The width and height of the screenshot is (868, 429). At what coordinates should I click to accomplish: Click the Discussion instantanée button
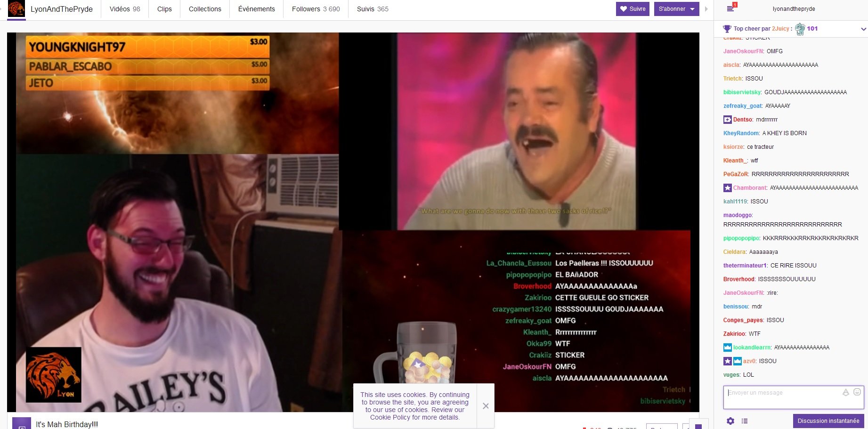(x=828, y=421)
